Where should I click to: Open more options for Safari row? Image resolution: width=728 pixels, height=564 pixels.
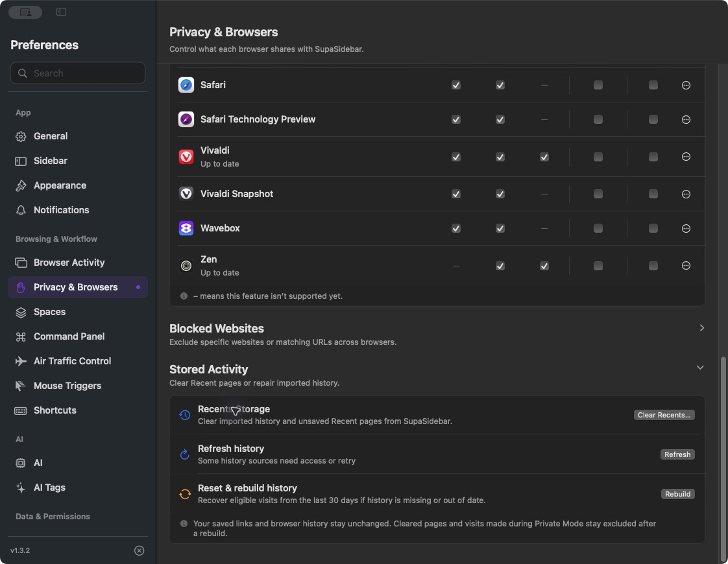point(686,85)
